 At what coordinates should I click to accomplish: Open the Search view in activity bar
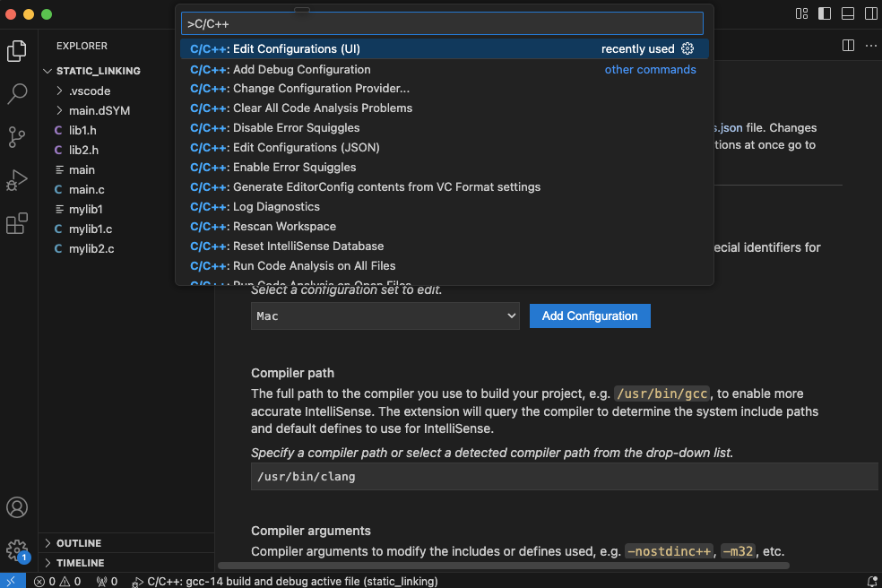(17, 94)
